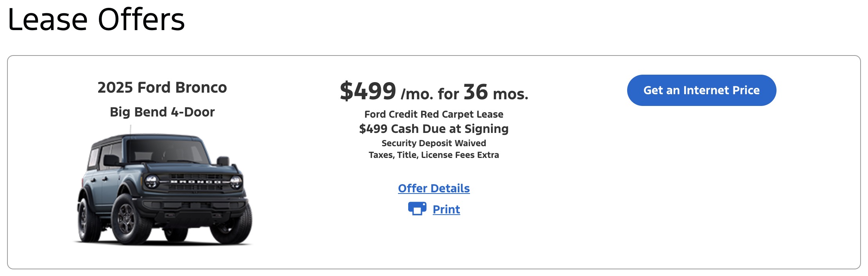Click the Lease Offers page heading
Screen dimensions: 868x276
click(x=96, y=20)
